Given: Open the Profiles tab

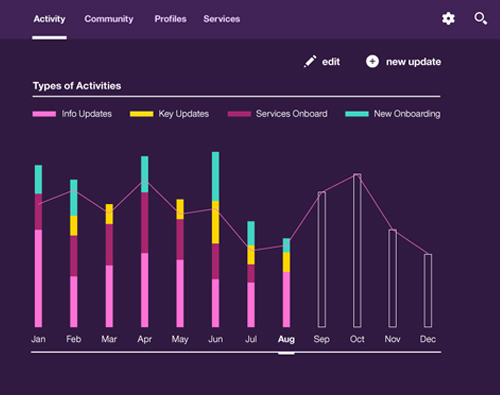Looking at the screenshot, I should [x=170, y=19].
